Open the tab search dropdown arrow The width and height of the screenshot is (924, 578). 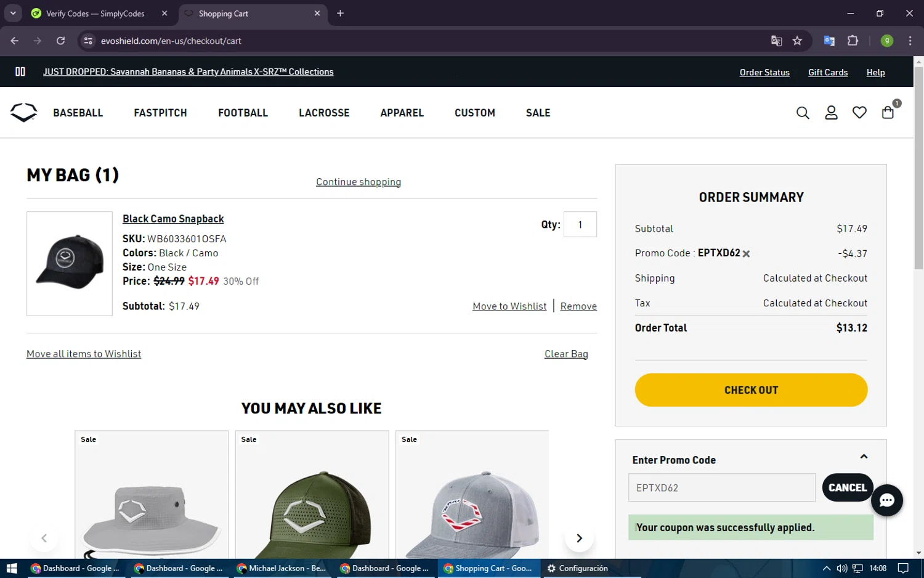coord(13,13)
